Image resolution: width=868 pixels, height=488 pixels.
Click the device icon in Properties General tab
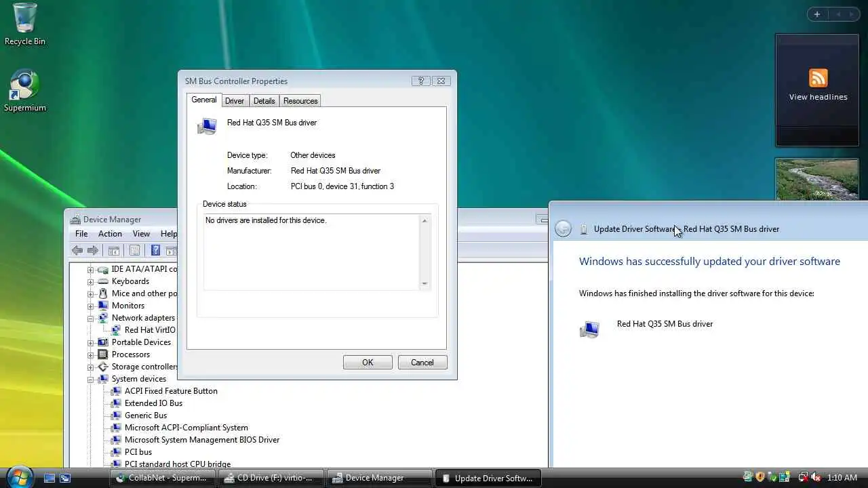pos(207,126)
